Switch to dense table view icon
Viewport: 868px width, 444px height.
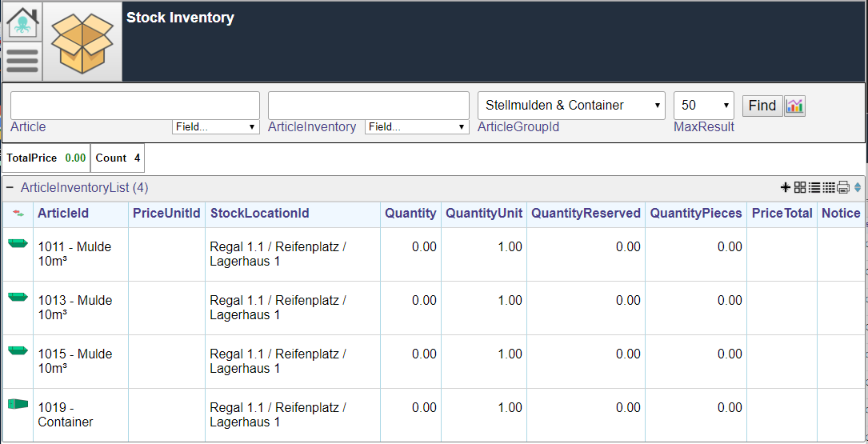tap(829, 188)
